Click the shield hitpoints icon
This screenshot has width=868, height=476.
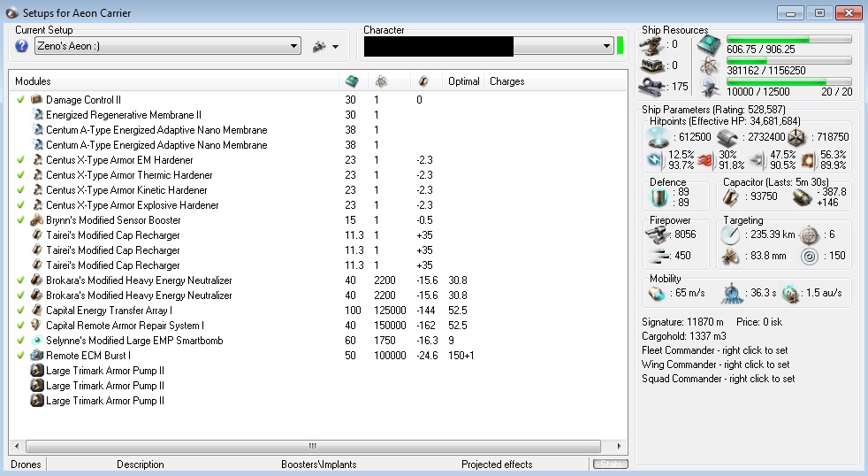pyautogui.click(x=659, y=137)
